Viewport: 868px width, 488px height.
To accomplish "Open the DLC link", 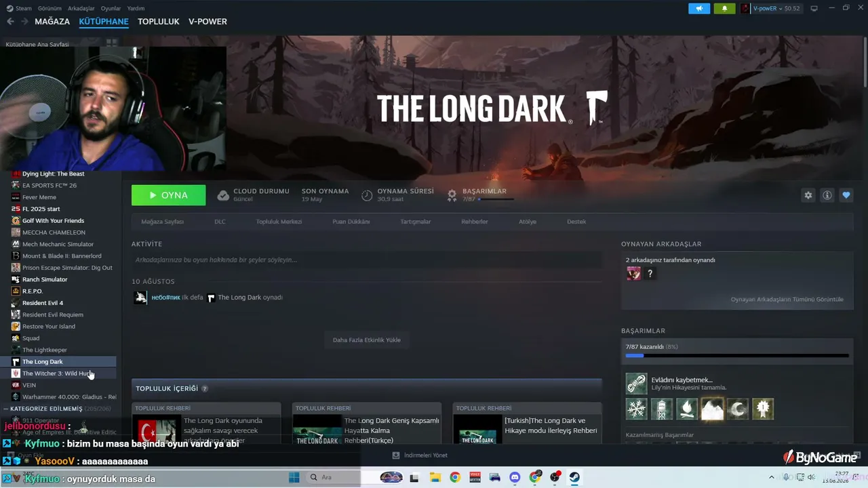I will (220, 222).
